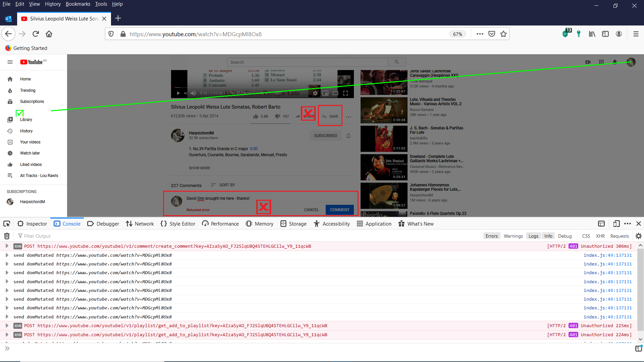644x362 pixels.
Task: Toggle the Warnings filter button
Action: (x=513, y=236)
